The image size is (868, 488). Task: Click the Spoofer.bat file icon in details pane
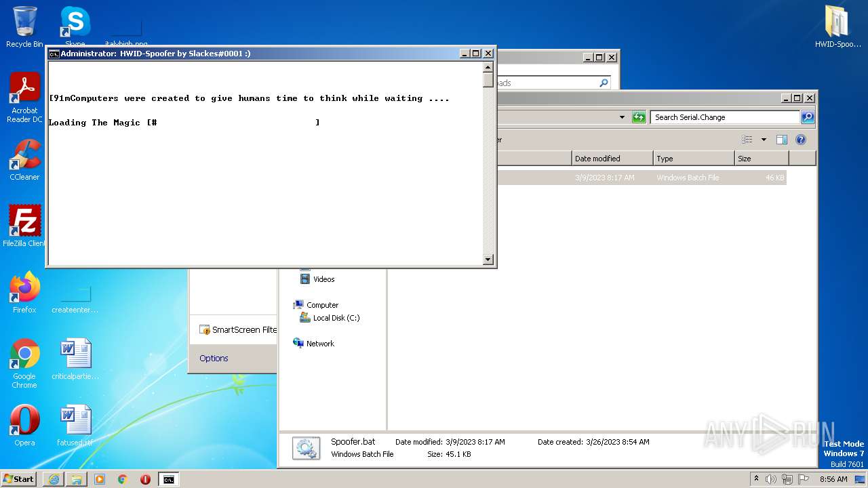click(x=305, y=448)
